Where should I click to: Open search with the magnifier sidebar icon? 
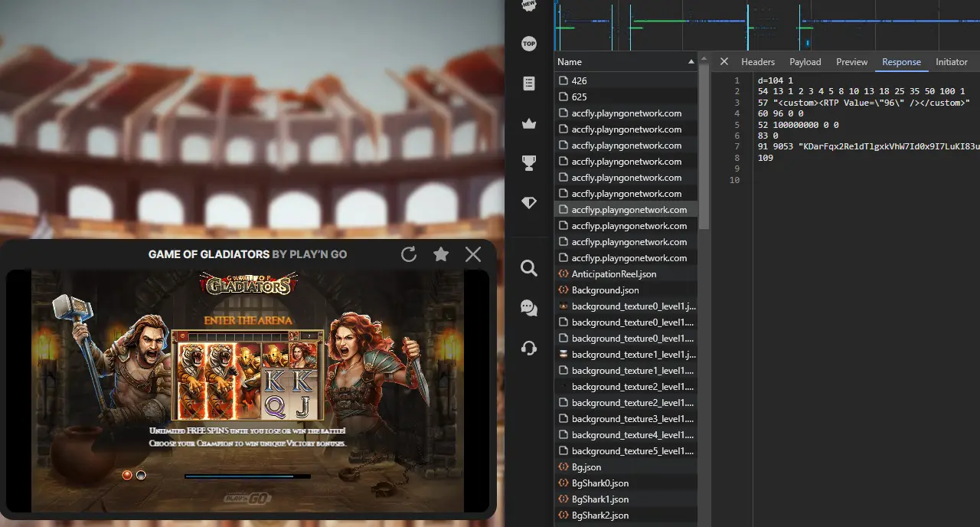[529, 267]
